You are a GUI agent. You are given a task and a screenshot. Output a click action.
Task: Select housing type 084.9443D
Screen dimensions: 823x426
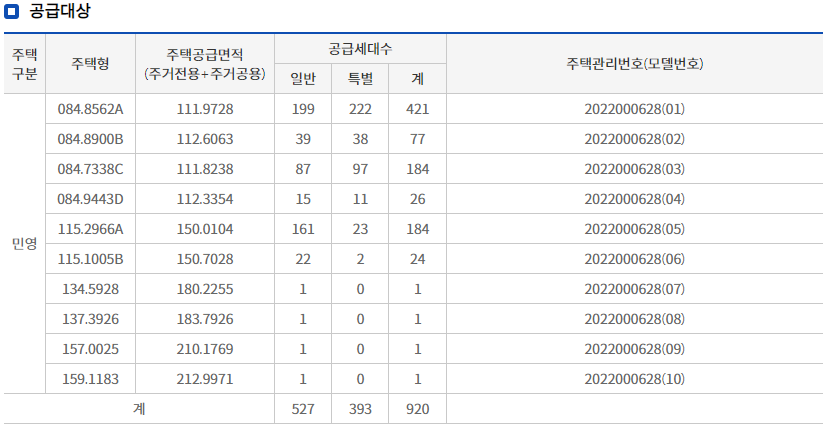90,199
